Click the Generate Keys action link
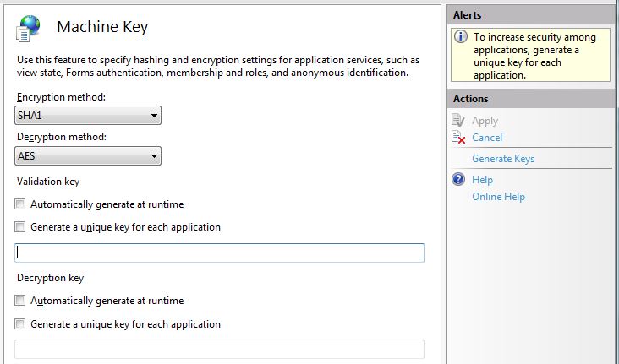Image resolution: width=619 pixels, height=364 pixels. click(503, 159)
